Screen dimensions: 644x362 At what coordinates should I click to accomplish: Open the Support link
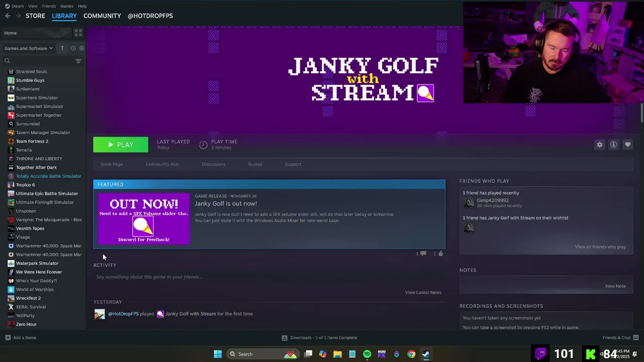point(293,164)
